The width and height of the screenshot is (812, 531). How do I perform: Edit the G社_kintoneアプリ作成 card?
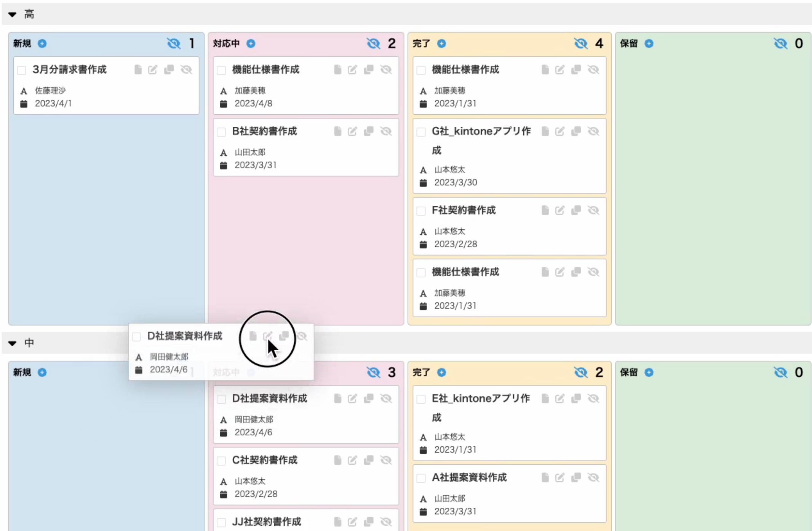pos(559,131)
